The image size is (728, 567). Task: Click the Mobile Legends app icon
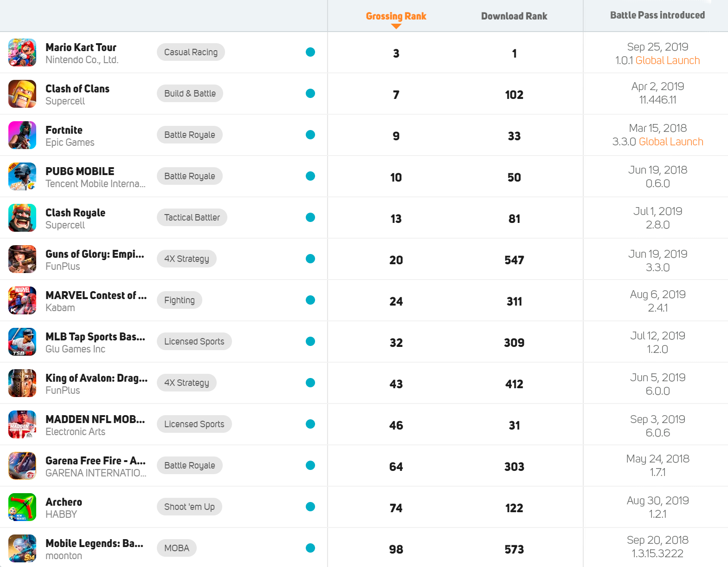coord(22,548)
